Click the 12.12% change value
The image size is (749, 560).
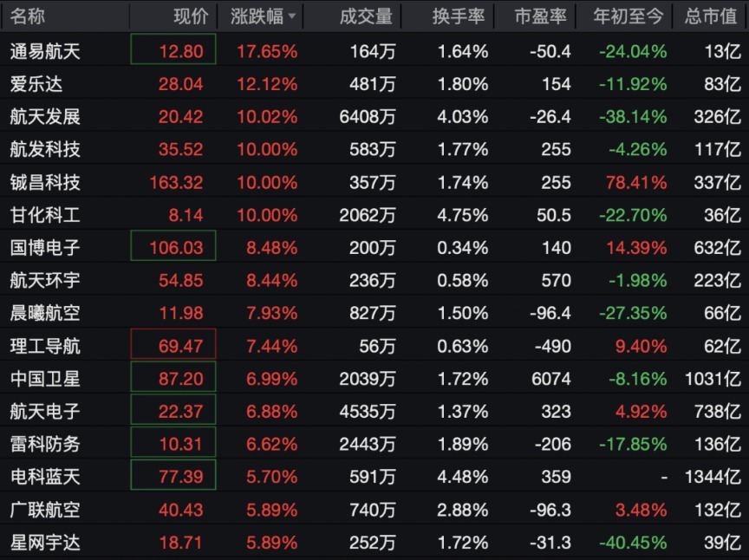268,84
